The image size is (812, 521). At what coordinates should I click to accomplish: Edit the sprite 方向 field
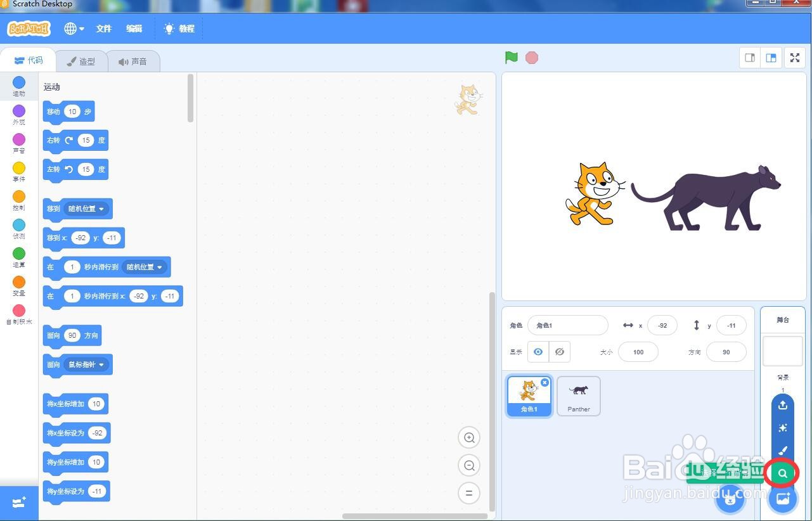point(726,352)
